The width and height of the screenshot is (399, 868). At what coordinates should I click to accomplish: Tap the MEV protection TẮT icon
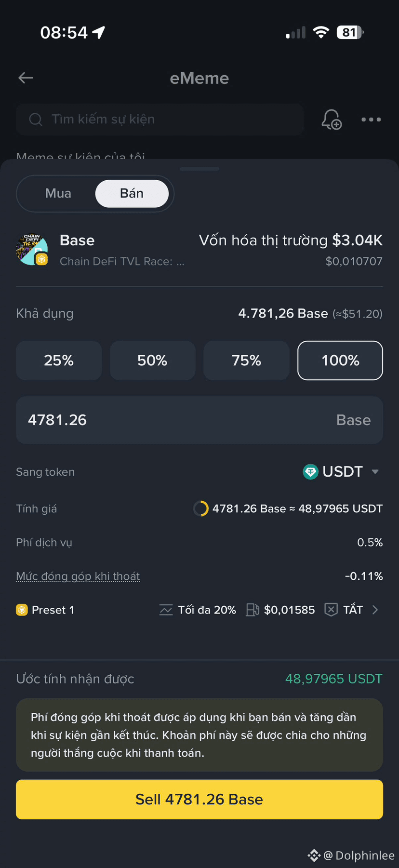331,610
